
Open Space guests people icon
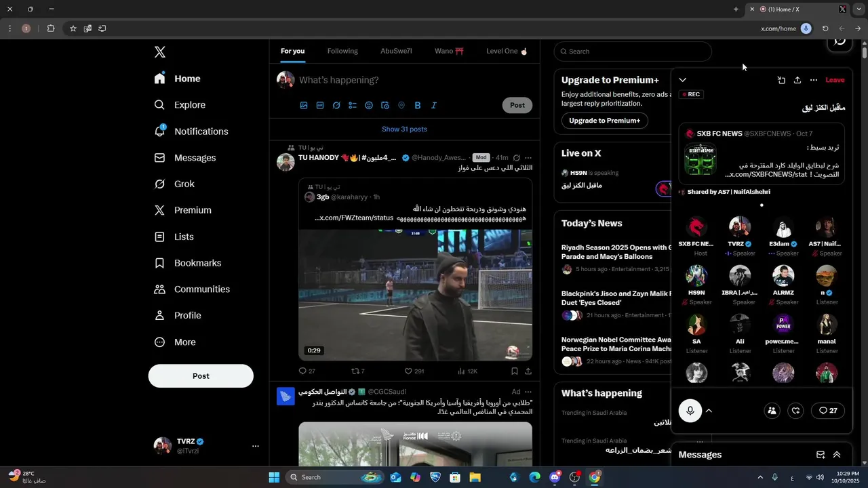pos(772,411)
